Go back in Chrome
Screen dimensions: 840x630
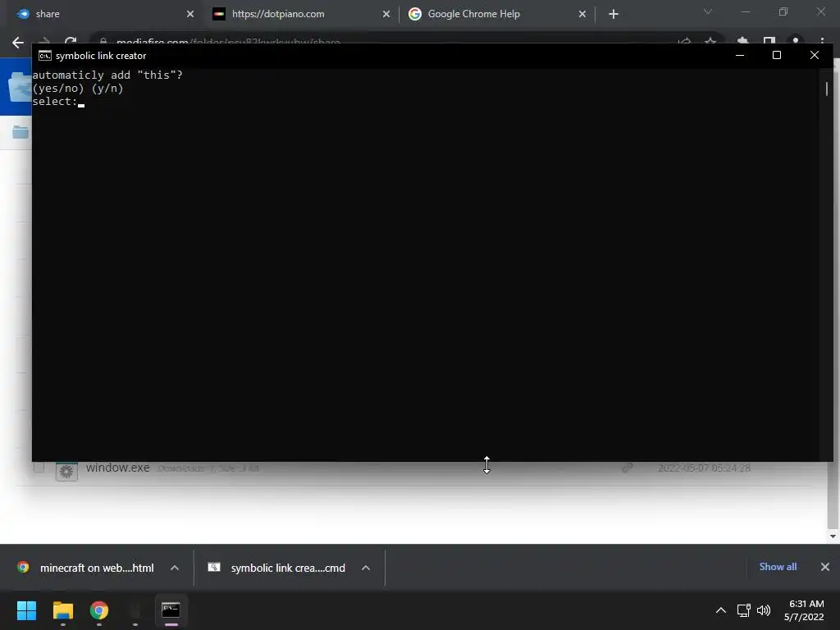coord(18,43)
